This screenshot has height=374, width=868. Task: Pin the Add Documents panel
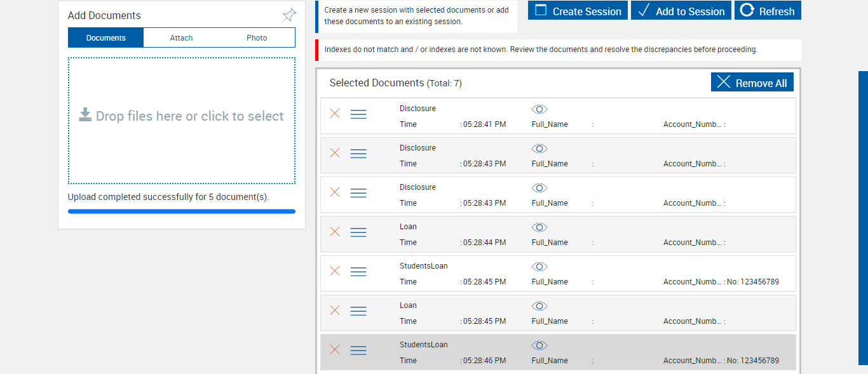click(x=289, y=15)
